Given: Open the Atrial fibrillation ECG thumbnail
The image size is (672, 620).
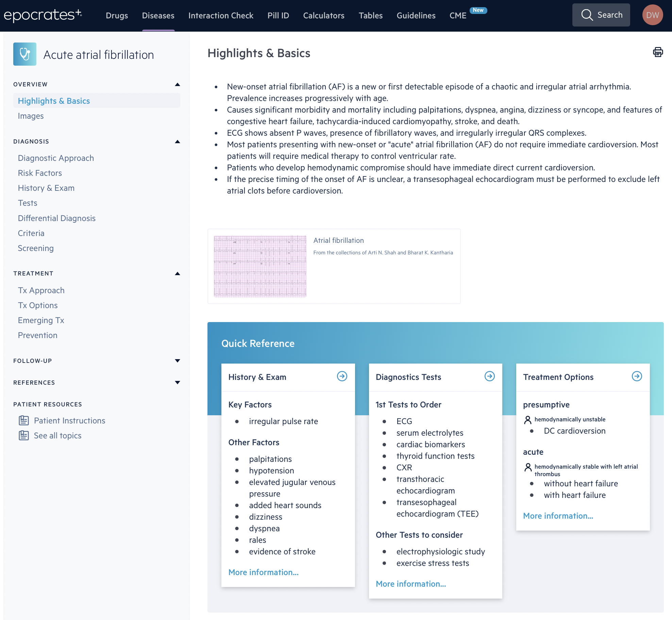Looking at the screenshot, I should (260, 266).
